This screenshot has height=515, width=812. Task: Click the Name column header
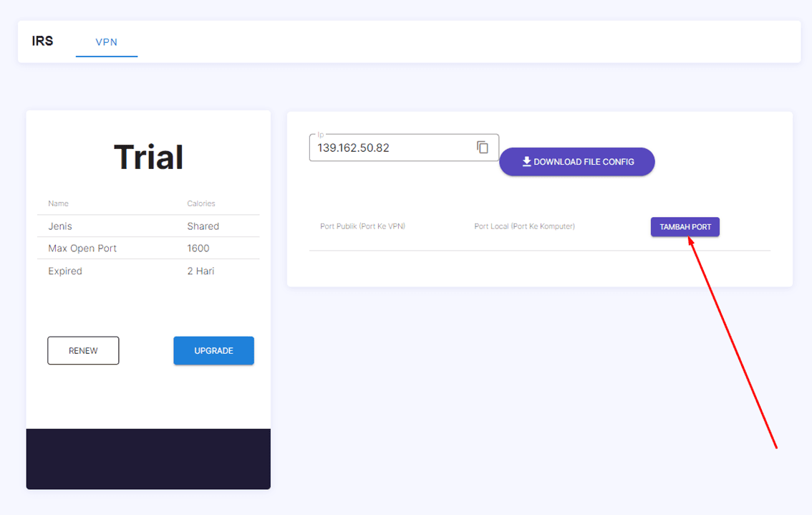pyautogui.click(x=59, y=204)
